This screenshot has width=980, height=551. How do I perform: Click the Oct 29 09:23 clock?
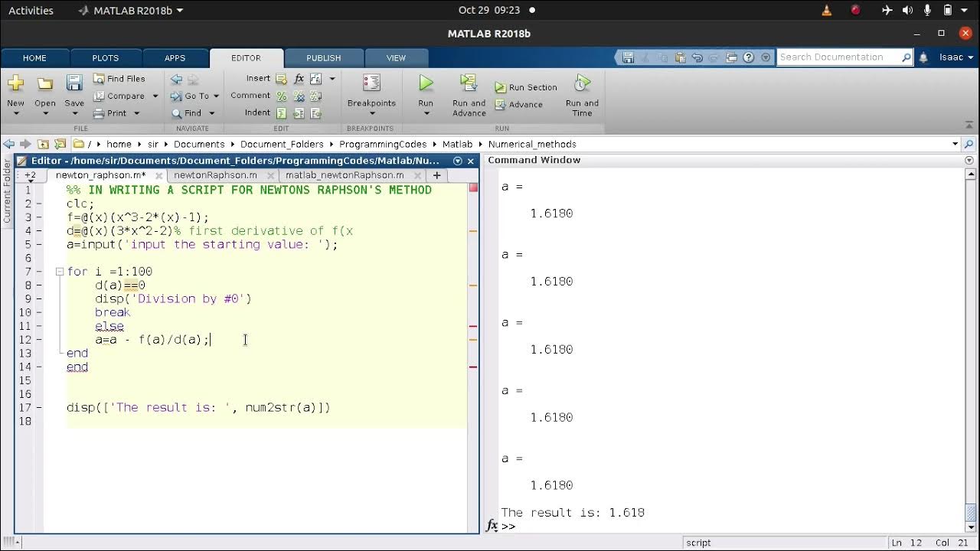pyautogui.click(x=489, y=11)
